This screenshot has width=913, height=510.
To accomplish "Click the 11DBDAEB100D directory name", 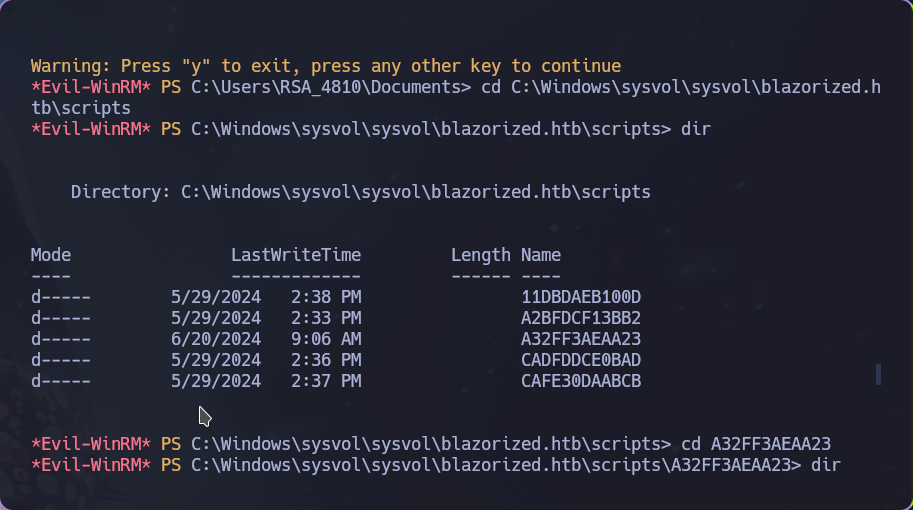I will (581, 297).
